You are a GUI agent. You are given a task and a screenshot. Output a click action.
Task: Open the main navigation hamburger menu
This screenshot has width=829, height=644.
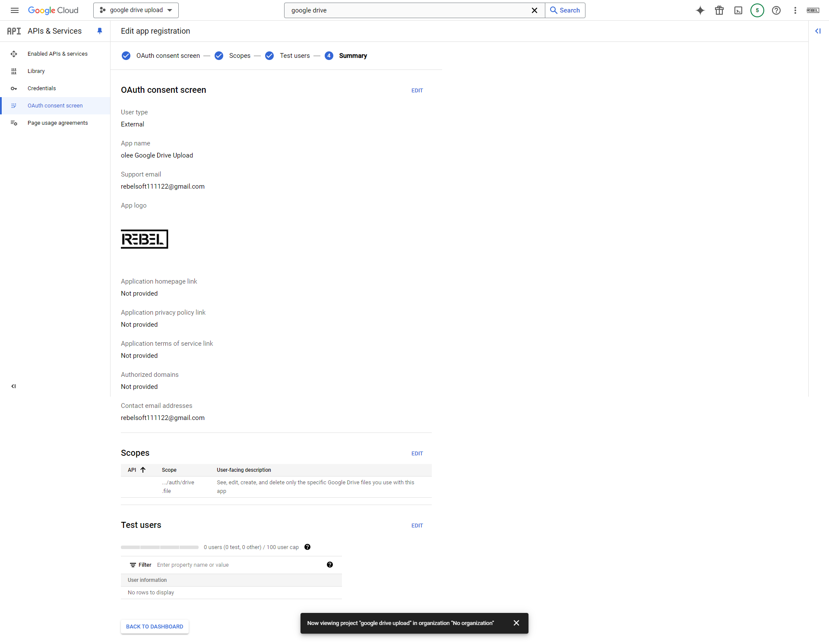(15, 10)
